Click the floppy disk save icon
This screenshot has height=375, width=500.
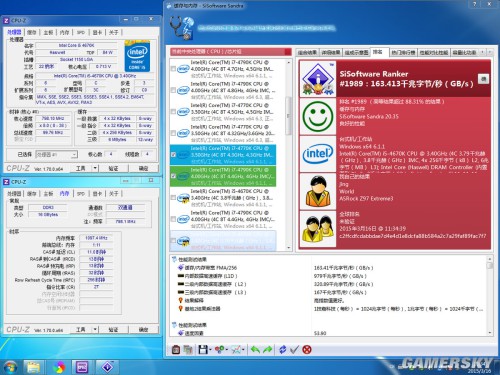[x=203, y=349]
